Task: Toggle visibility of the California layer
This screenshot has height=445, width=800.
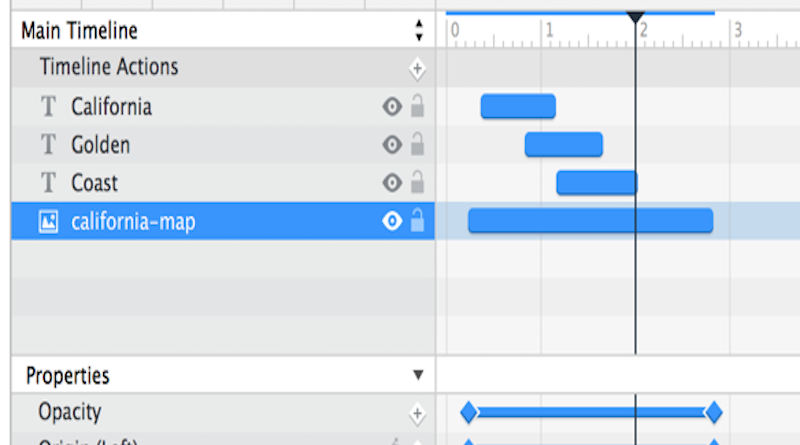Action: click(x=392, y=107)
